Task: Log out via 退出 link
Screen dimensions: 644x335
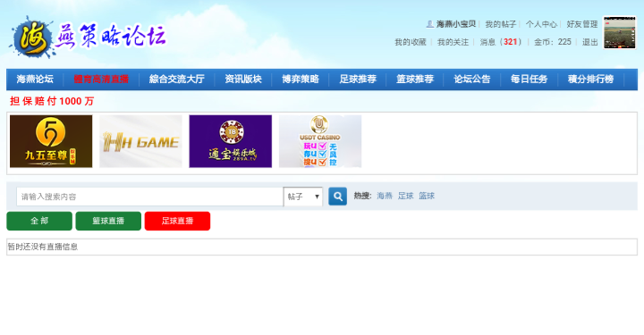Action: (589, 42)
